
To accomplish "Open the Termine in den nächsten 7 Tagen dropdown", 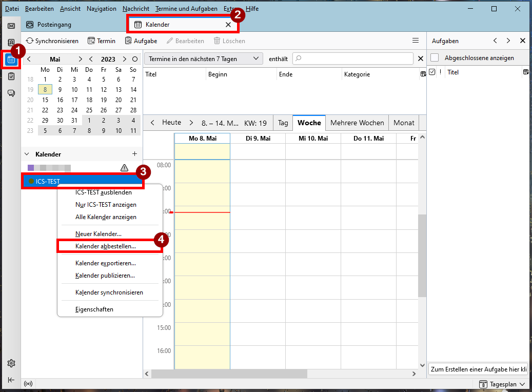I will coord(204,58).
